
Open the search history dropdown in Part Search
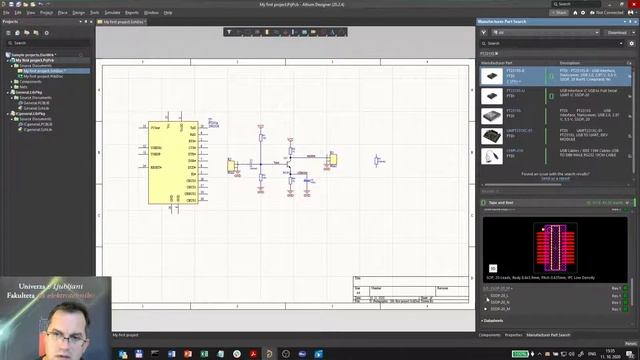[621, 43]
